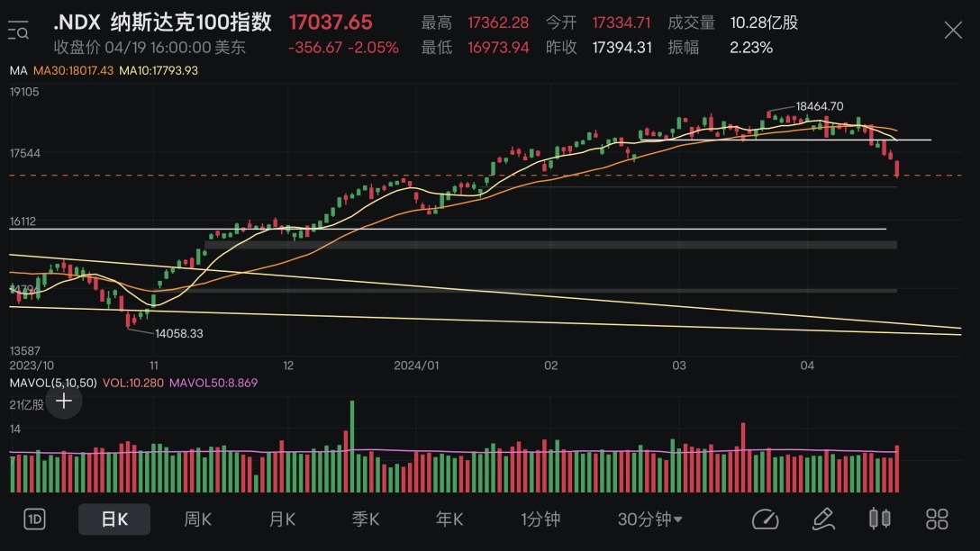This screenshot has width=980, height=551.
Task: Tap the current price 17037.65
Action: click(x=331, y=23)
